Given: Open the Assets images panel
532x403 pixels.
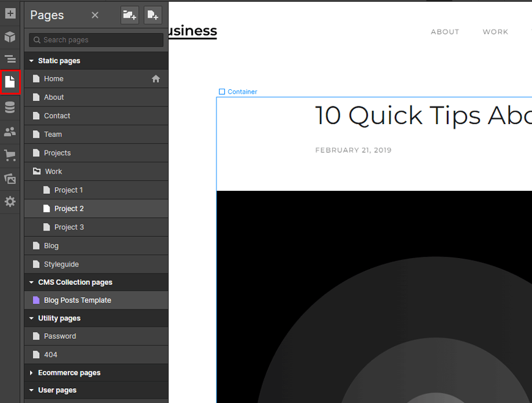Looking at the screenshot, I should click(x=10, y=179).
